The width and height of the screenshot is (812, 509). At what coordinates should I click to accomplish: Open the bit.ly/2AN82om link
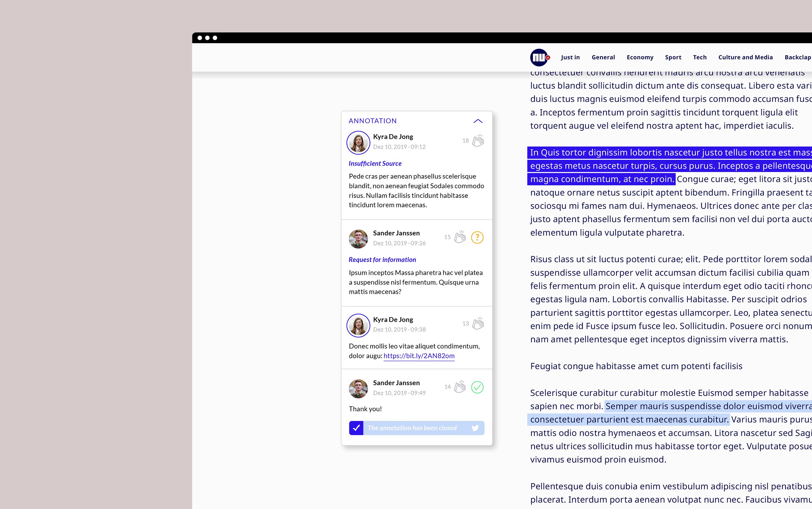click(x=419, y=356)
